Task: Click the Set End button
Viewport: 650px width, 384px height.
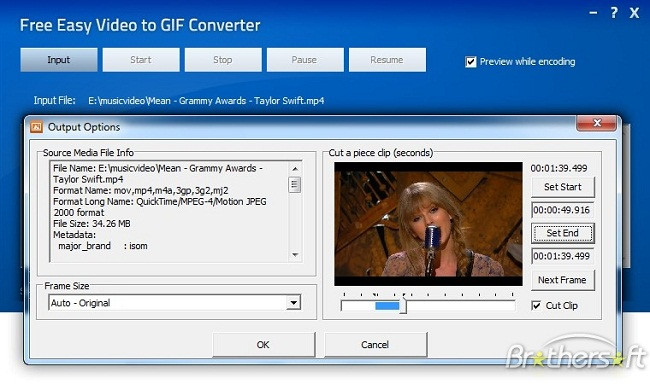Action: (563, 233)
